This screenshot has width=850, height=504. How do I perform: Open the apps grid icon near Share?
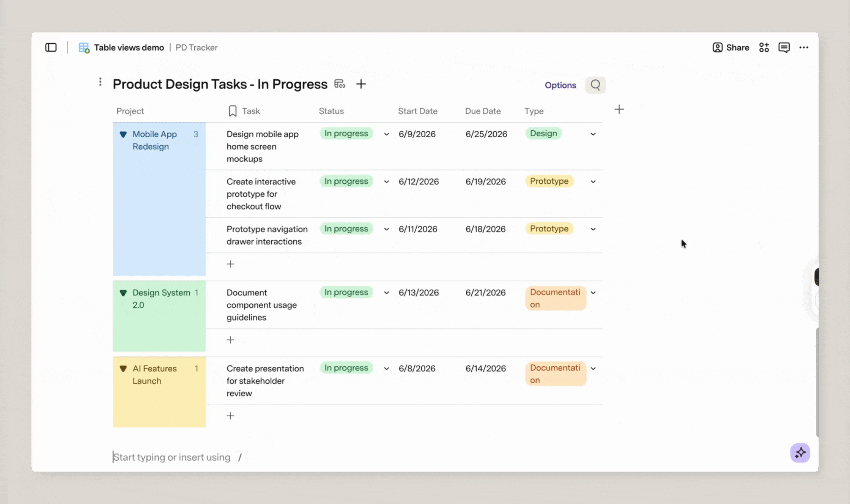(764, 48)
